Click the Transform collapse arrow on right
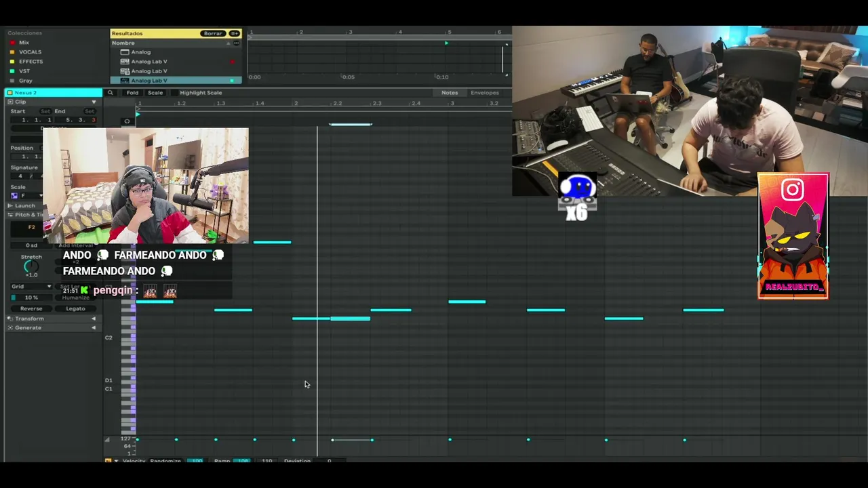Viewport: 868px width, 488px height. (94, 319)
